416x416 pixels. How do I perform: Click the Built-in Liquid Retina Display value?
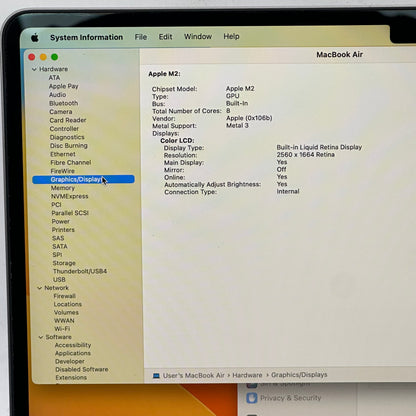pos(319,147)
